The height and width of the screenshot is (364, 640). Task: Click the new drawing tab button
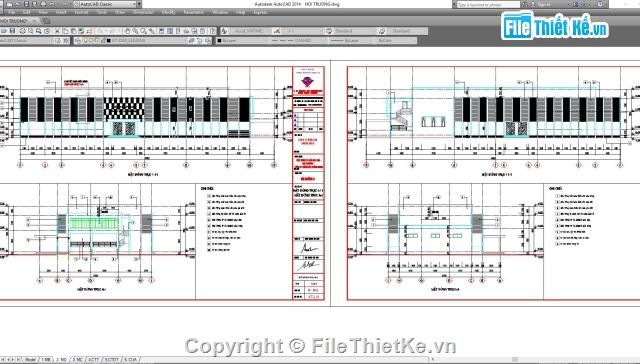46,21
